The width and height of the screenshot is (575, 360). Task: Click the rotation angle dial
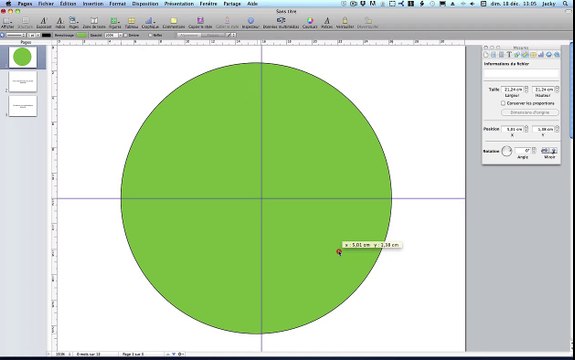click(x=507, y=151)
